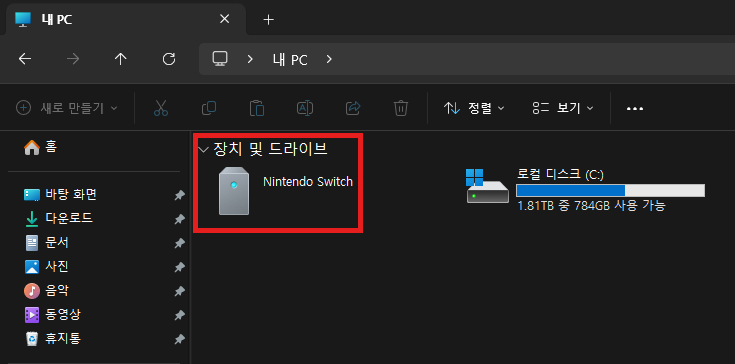Click the pin icon beside 다운로드
Image resolution: width=735 pixels, height=364 pixels.
coord(180,219)
